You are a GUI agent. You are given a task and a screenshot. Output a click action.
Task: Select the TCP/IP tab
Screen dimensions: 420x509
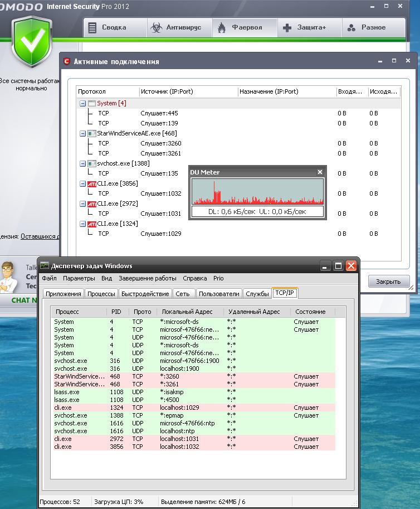pos(285,293)
